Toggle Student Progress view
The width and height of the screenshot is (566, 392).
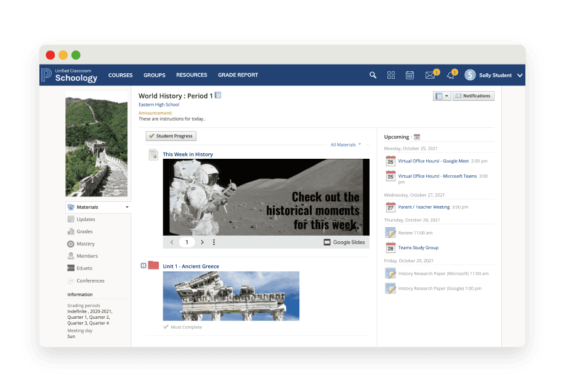pos(171,135)
